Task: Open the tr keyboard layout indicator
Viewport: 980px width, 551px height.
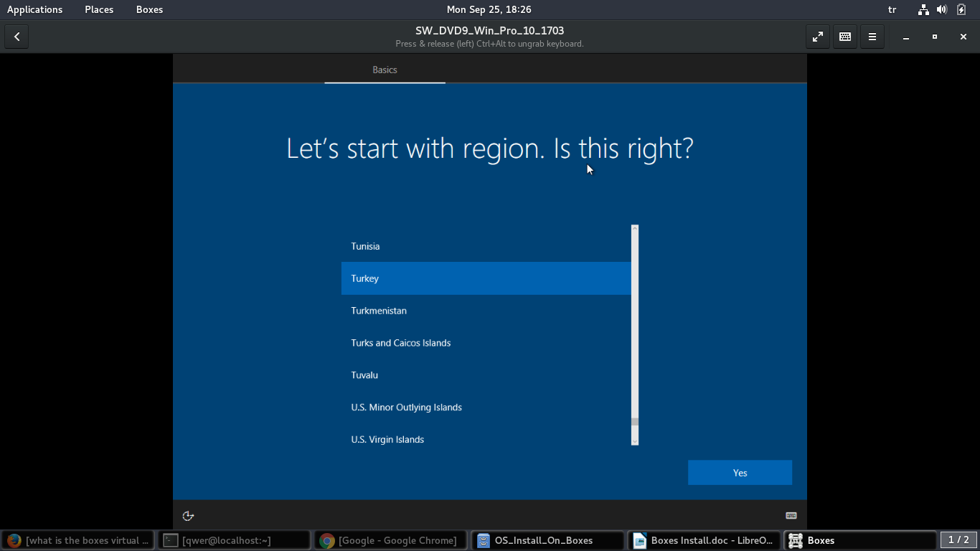Action: 892,9
